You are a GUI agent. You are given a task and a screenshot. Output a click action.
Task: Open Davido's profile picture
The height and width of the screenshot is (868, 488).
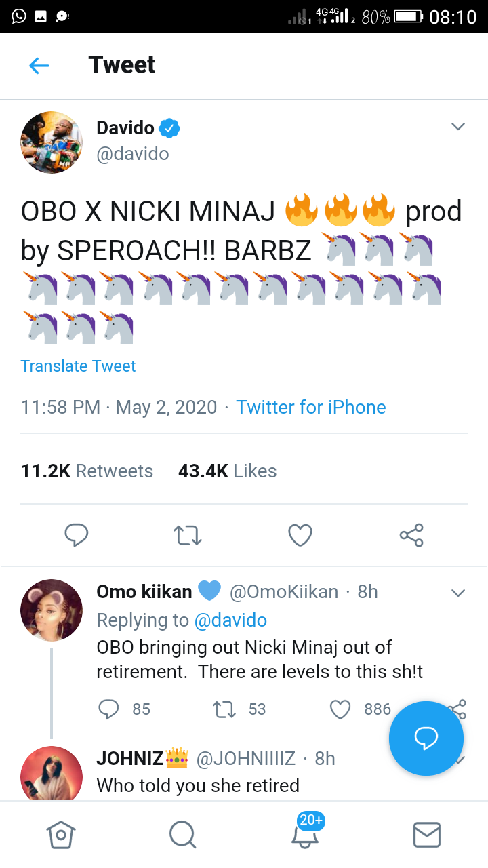(52, 142)
